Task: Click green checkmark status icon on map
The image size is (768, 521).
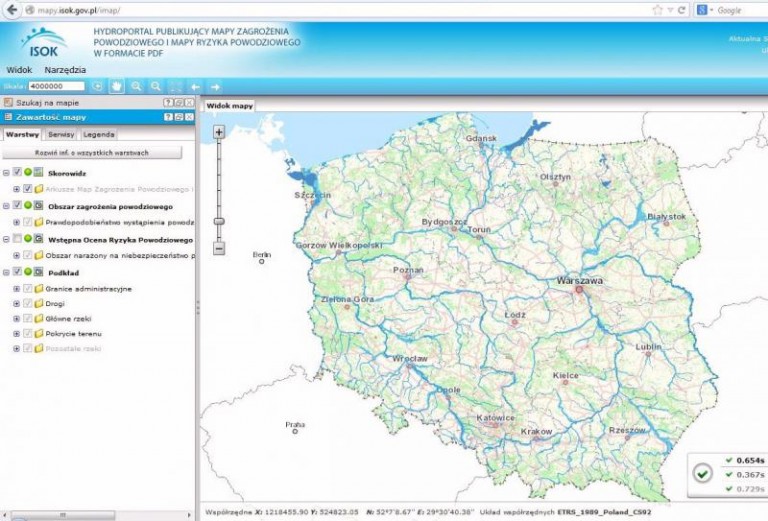Action: click(703, 474)
